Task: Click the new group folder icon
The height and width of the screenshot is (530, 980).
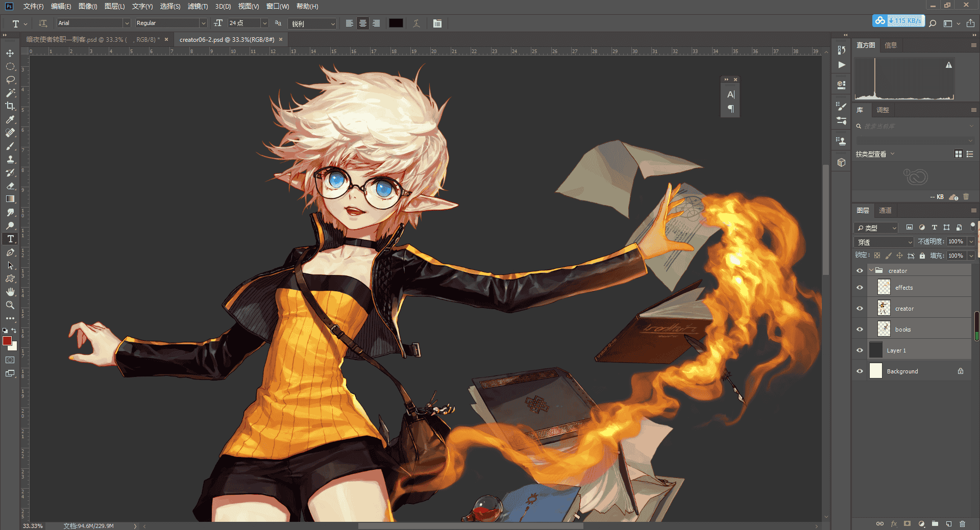Action: point(935,523)
